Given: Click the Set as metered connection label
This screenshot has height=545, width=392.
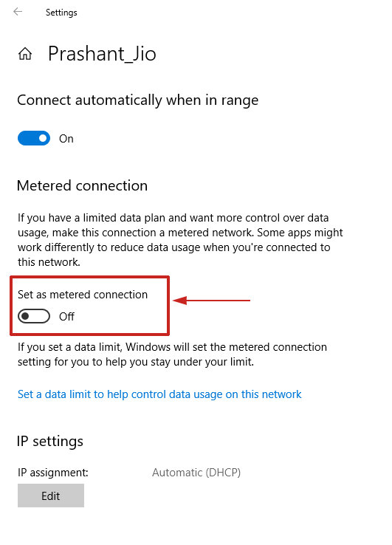Looking at the screenshot, I should tap(83, 295).
